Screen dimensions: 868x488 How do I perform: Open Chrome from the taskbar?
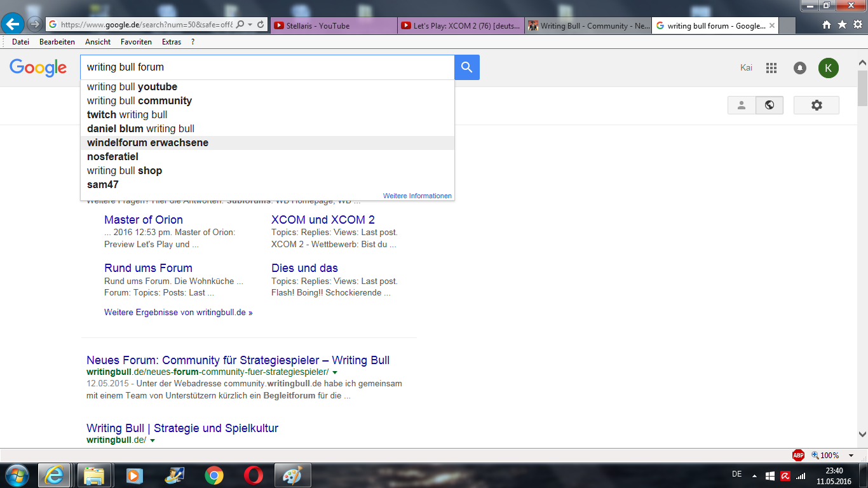coord(214,475)
